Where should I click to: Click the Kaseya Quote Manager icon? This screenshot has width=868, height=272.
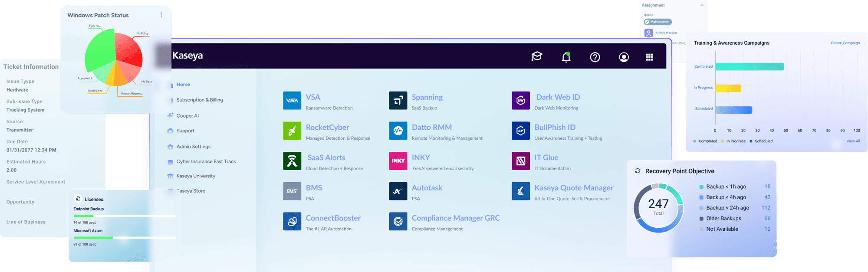pos(521,191)
